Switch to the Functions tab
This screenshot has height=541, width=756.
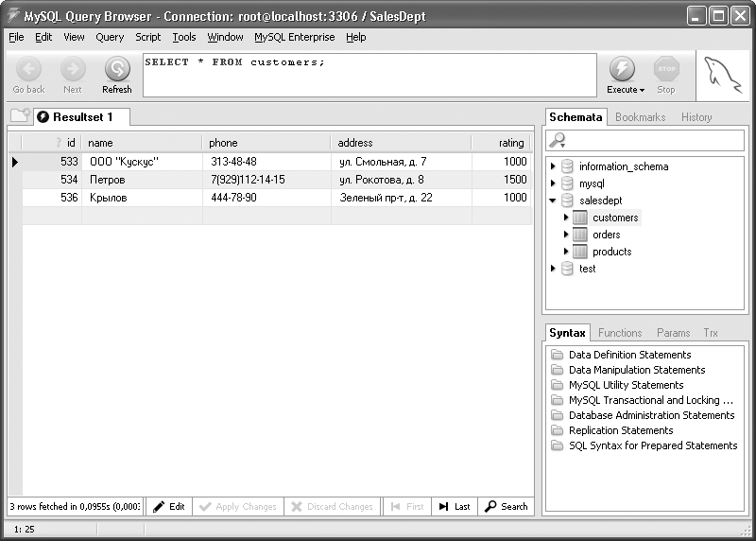[x=620, y=333]
